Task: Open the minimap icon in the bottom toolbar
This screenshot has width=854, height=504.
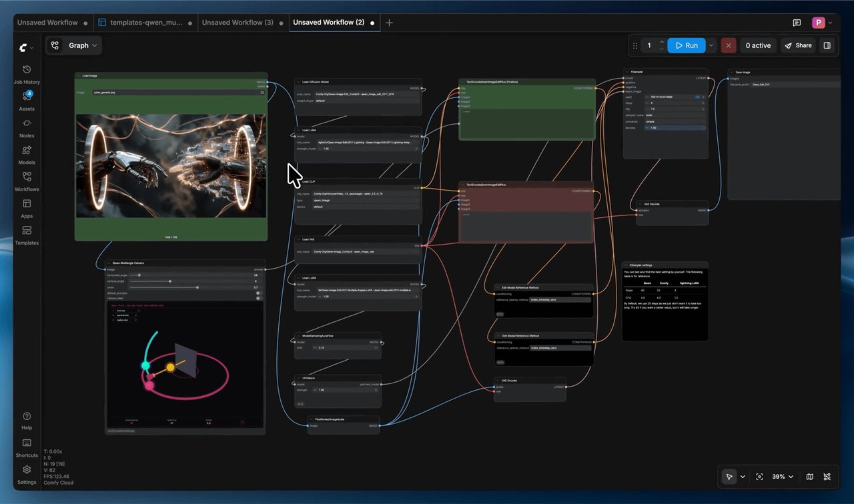Action: click(809, 477)
